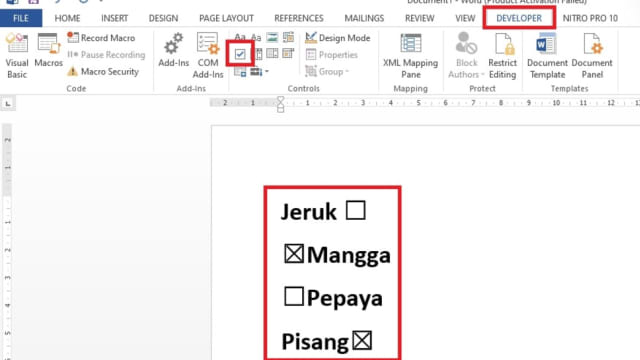Click the word Pepaya in document
640x360 pixels.
[345, 298]
